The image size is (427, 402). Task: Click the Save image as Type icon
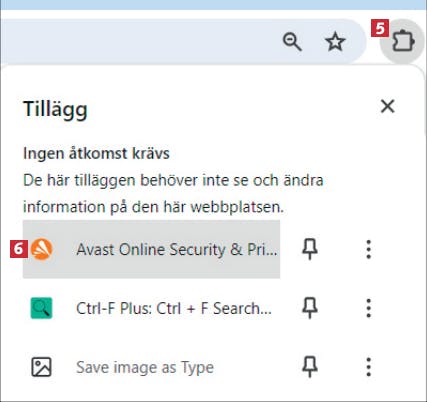pyautogui.click(x=41, y=367)
